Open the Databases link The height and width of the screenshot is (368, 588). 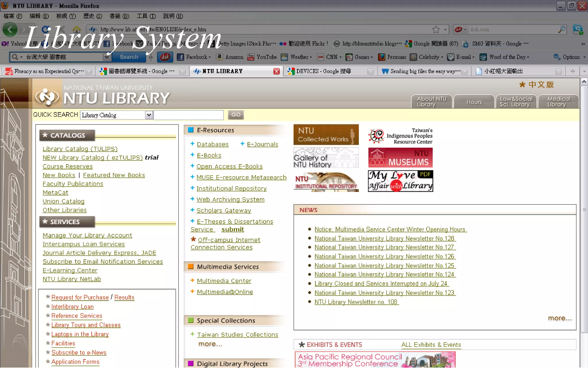213,144
